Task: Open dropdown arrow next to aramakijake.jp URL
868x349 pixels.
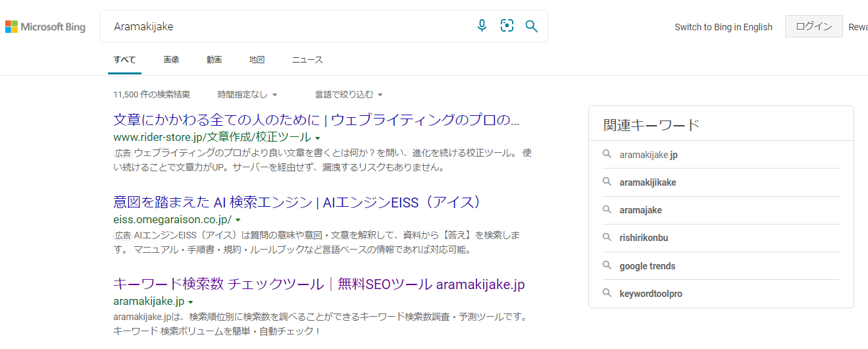Action: point(190,302)
